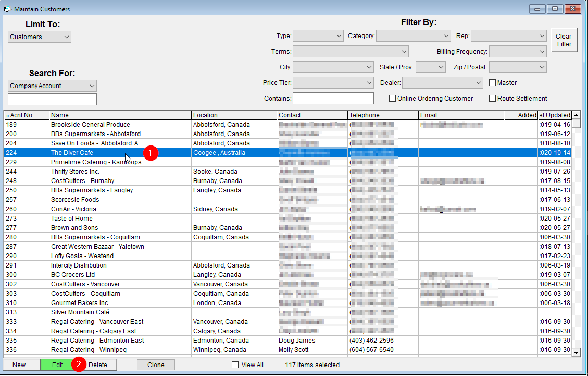Select The Diver Cafe row
The height and width of the screenshot is (376, 588).
click(x=287, y=152)
